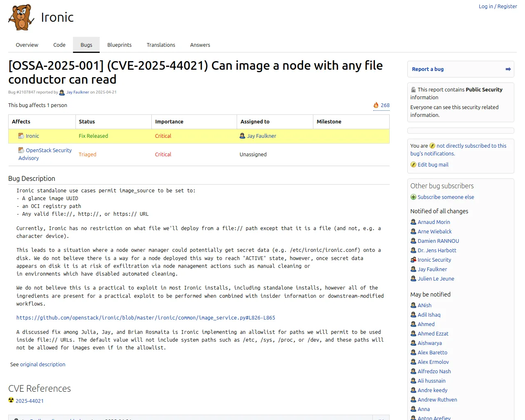Viewport: 525px width, 420px height.
Task: Open the github image_service.py link
Action: pos(146,318)
